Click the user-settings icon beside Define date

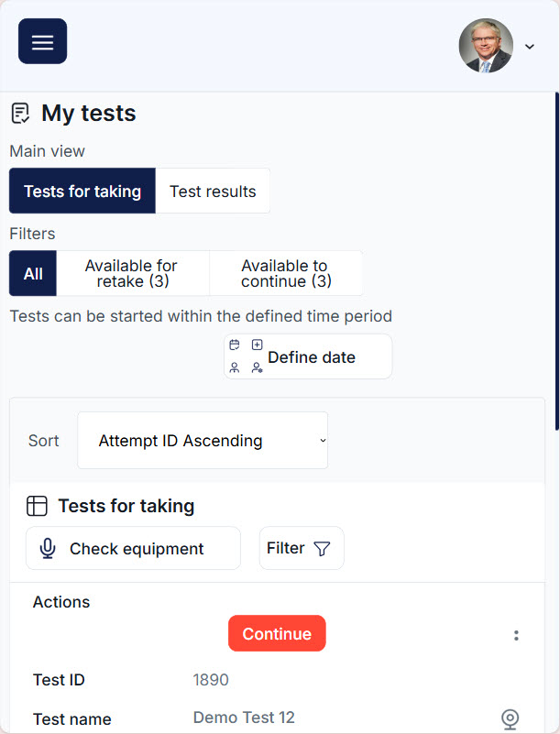[258, 367]
